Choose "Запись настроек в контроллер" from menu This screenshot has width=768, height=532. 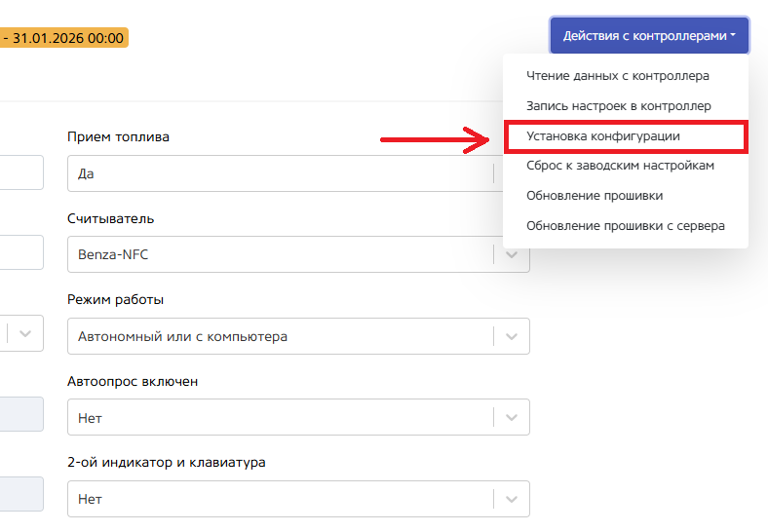618,105
